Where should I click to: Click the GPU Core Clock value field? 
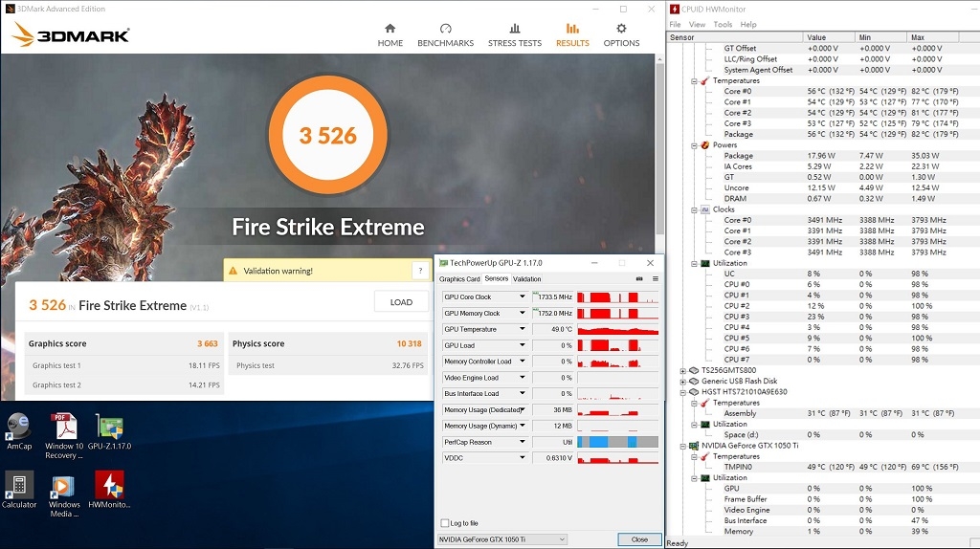tap(552, 296)
